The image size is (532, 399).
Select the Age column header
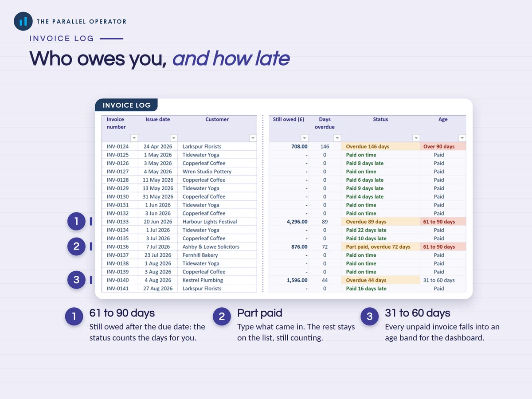click(x=443, y=119)
